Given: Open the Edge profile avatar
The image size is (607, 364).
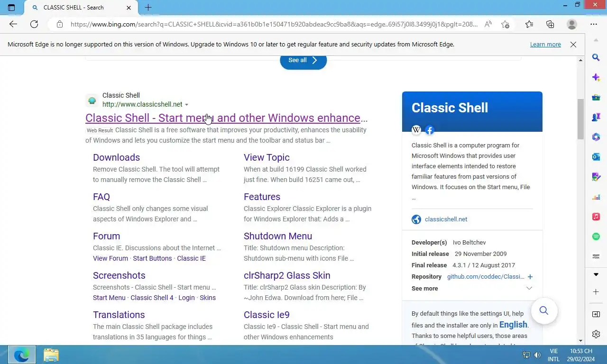Looking at the screenshot, I should click(x=572, y=24).
